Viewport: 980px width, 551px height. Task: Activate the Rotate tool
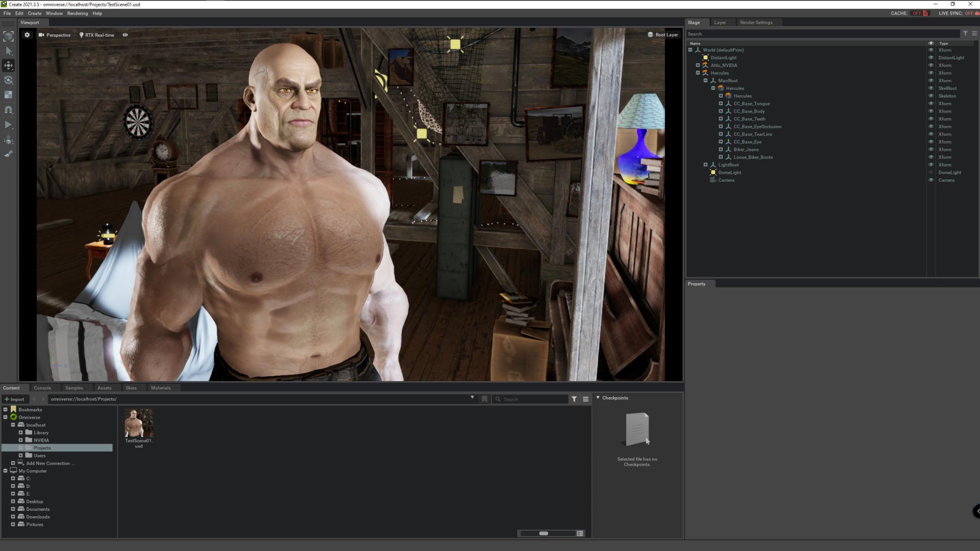[x=8, y=80]
